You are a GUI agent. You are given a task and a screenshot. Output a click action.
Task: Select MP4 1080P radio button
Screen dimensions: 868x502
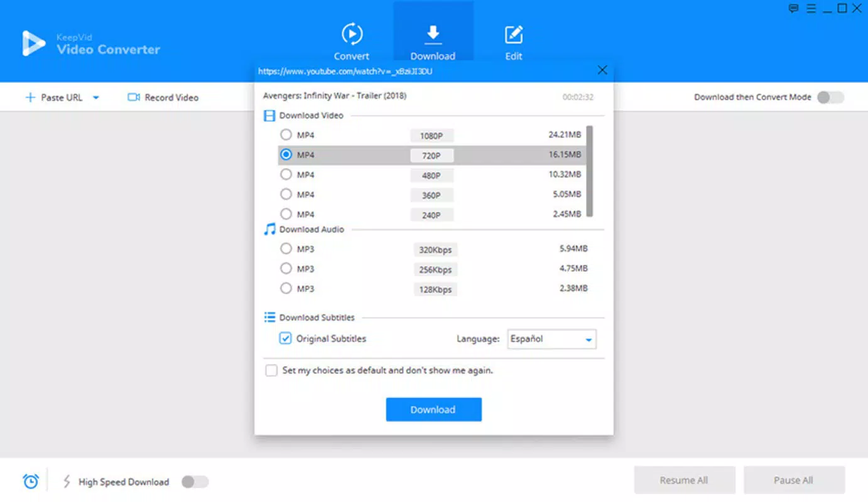click(x=286, y=135)
